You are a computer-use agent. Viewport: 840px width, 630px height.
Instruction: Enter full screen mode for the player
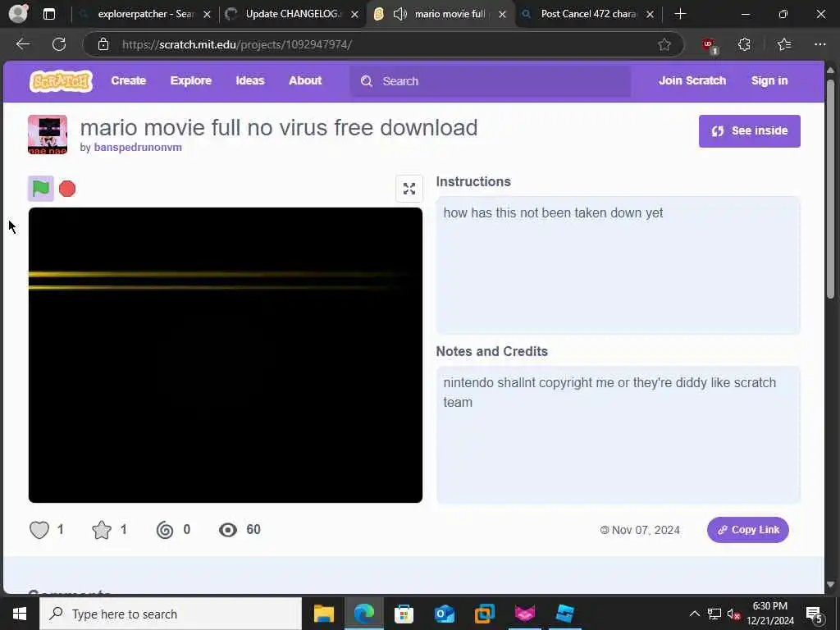coord(409,189)
